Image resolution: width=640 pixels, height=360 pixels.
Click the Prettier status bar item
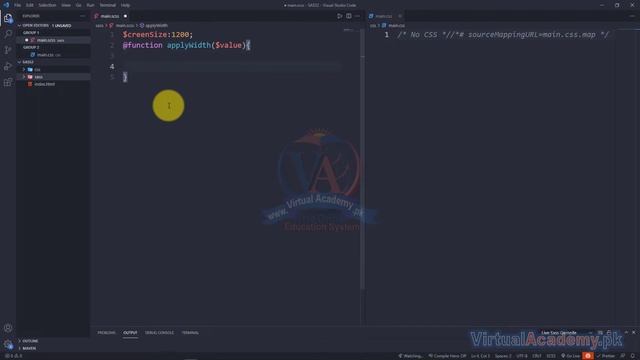point(606,356)
